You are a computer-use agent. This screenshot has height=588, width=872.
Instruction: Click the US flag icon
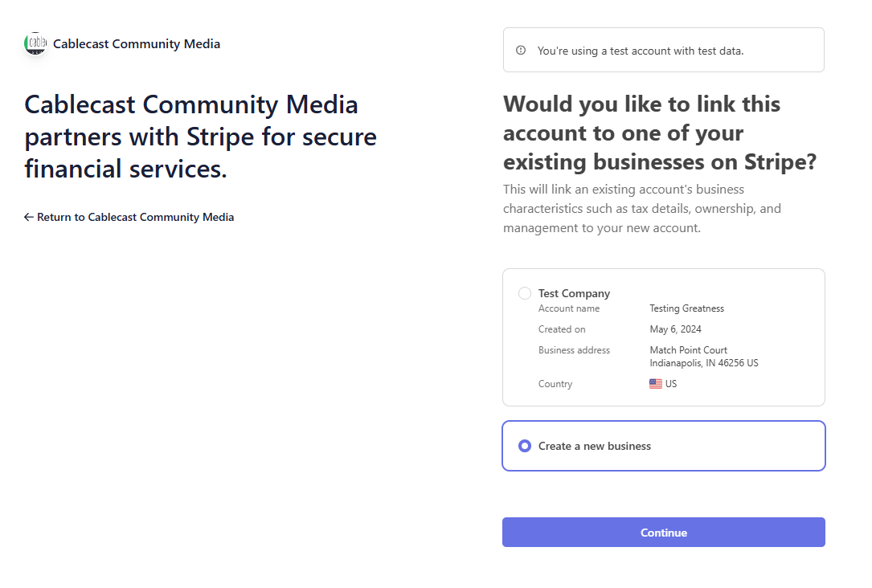click(656, 383)
